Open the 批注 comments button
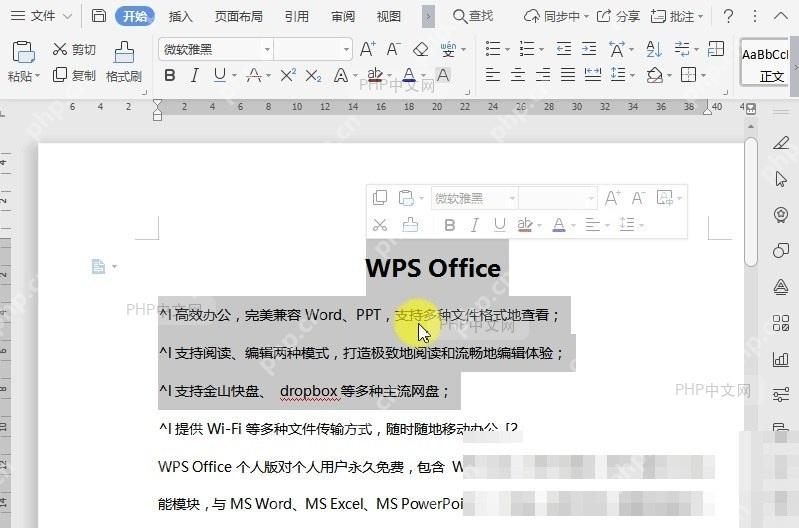Image resolution: width=799 pixels, height=528 pixels. [677, 16]
